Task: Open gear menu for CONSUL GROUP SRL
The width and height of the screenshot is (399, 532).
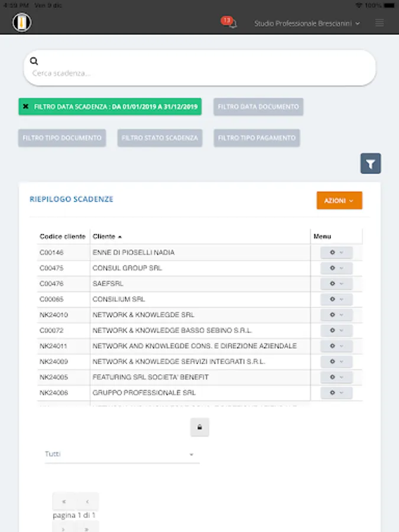Action: click(x=336, y=268)
